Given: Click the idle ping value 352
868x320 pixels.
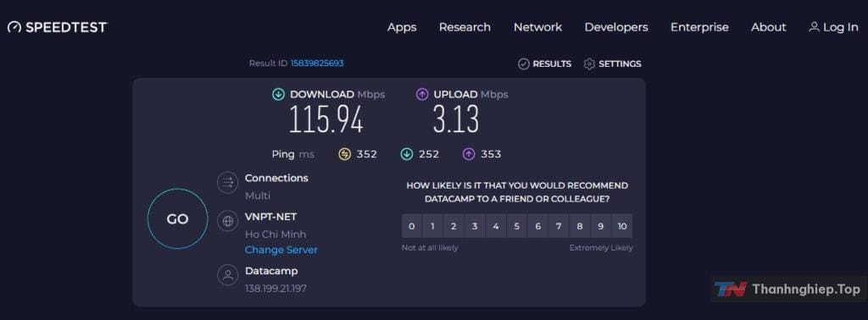Looking at the screenshot, I should (x=366, y=154).
